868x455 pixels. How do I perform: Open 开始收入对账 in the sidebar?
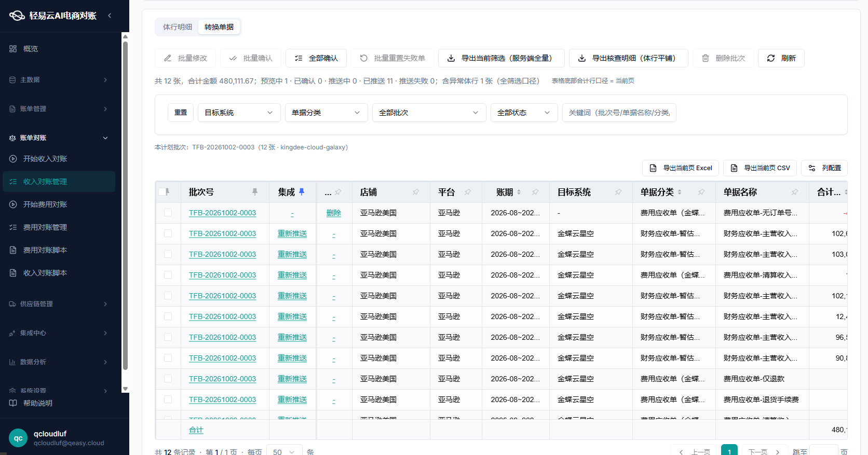[45, 159]
